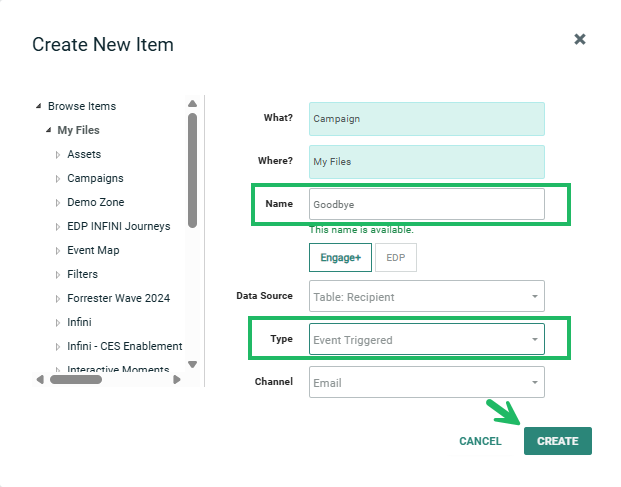
Task: Close the Create New Item dialog
Action: point(580,40)
